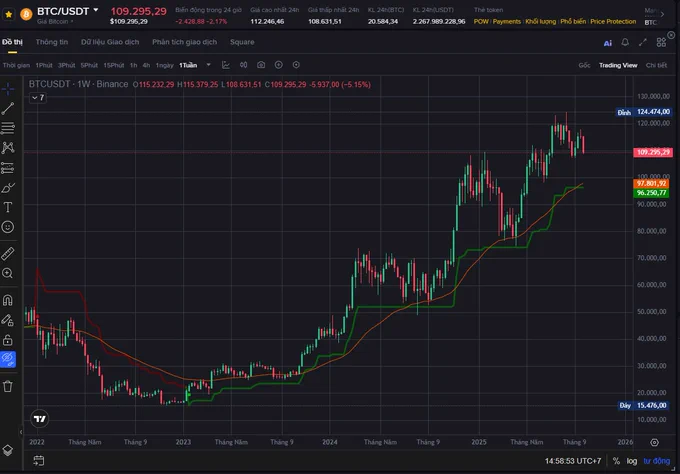This screenshot has height=474, width=680.
Task: Toggle tự động auto scale
Action: 657,461
